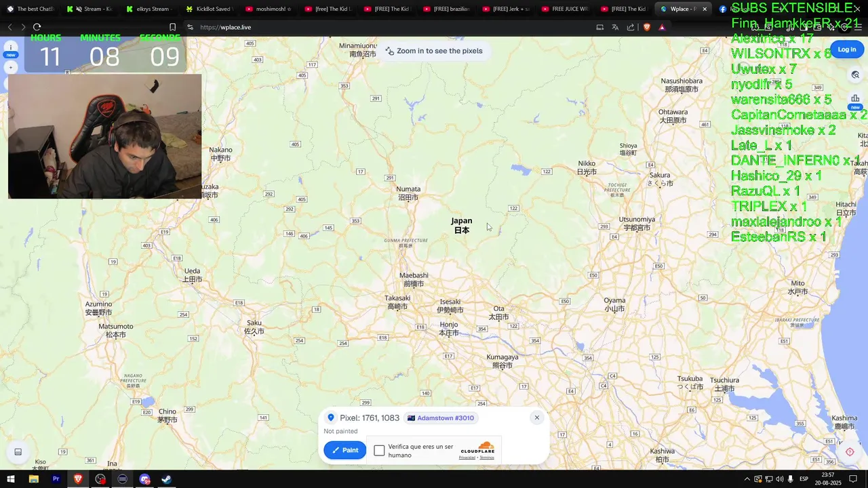
Task: Click the screen-mirroring icon left of translate
Action: click(599, 27)
